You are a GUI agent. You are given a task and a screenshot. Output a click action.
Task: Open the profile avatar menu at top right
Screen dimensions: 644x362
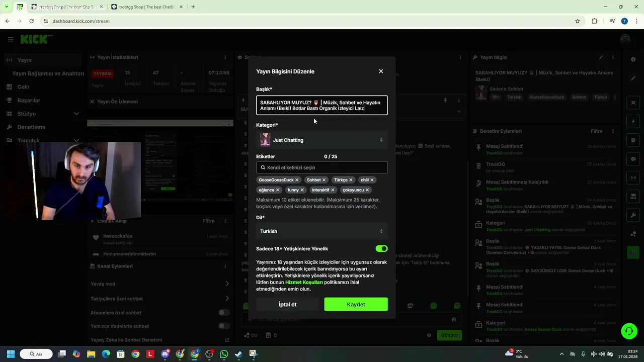click(625, 39)
